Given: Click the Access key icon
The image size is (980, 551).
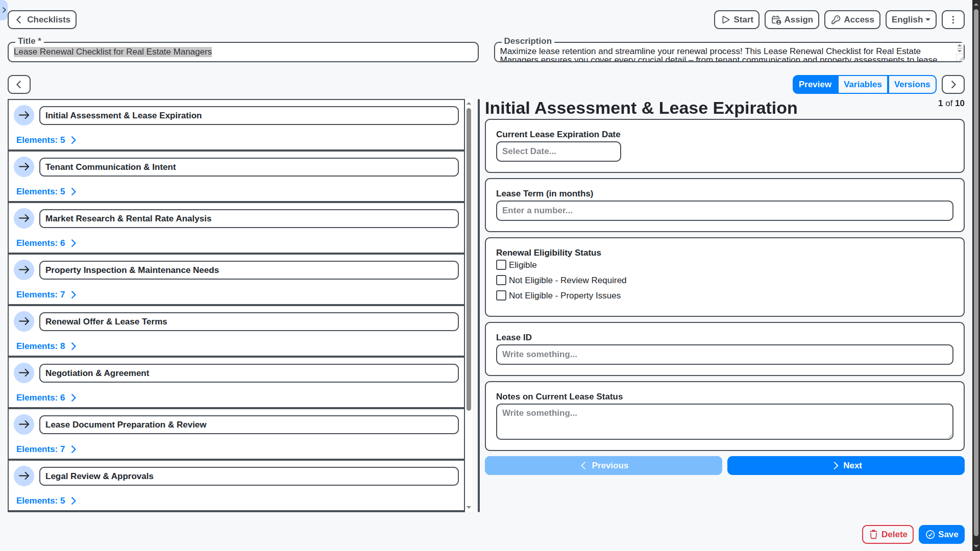Looking at the screenshot, I should point(836,19).
